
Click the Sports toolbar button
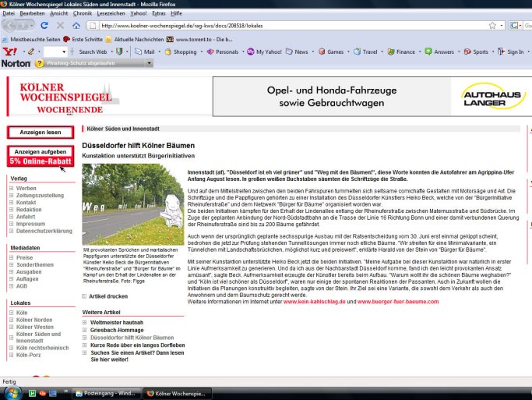tap(476, 51)
